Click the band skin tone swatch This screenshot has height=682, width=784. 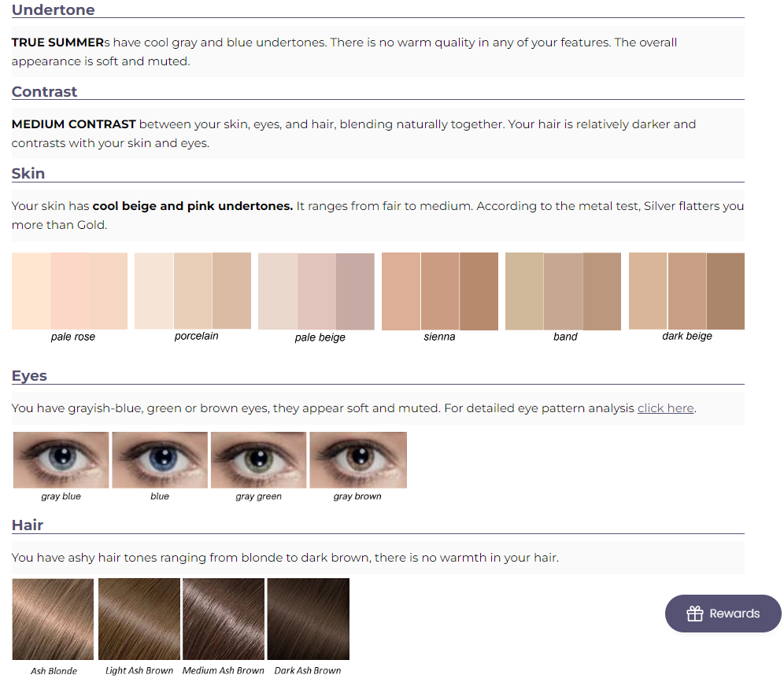point(563,291)
